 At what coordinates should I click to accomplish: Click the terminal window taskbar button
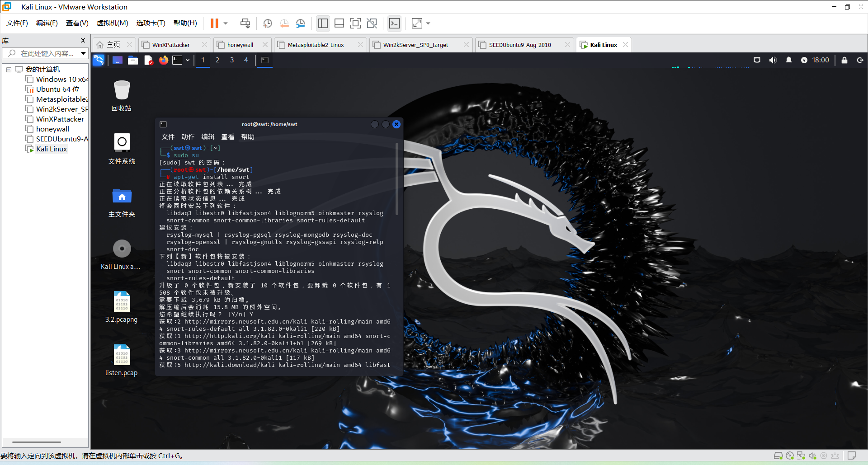pyautogui.click(x=265, y=60)
